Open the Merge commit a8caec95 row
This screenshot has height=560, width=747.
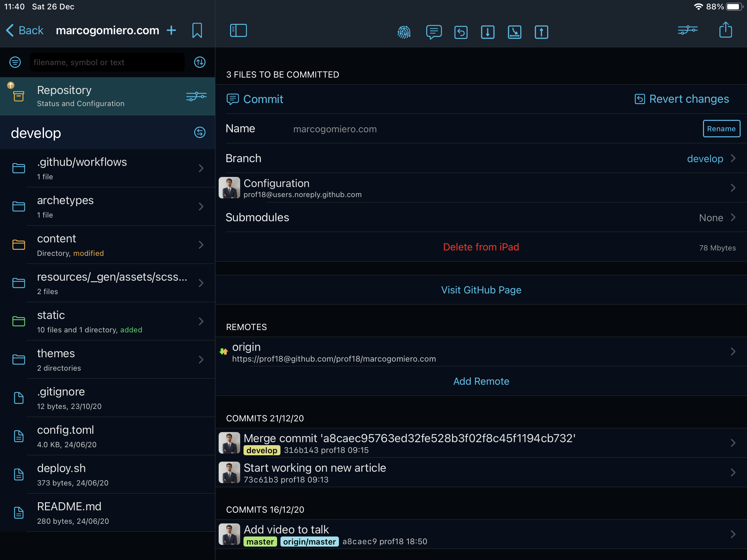[x=481, y=443]
